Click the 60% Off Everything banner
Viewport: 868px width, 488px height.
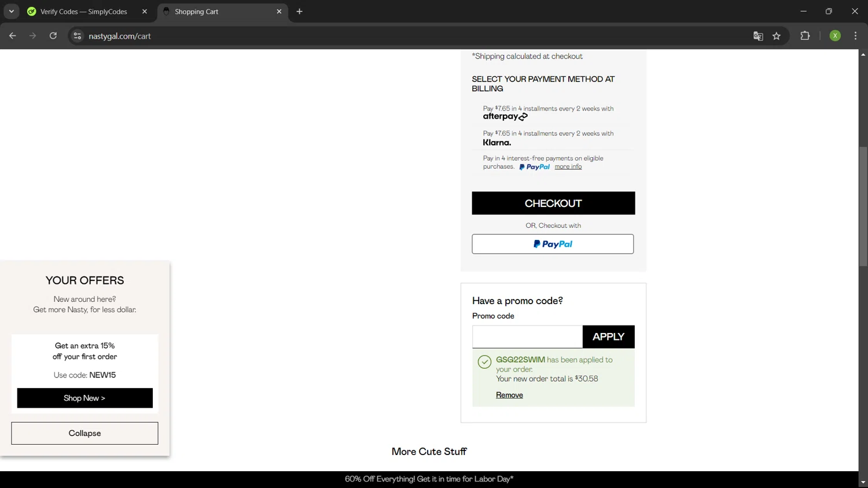click(x=429, y=479)
